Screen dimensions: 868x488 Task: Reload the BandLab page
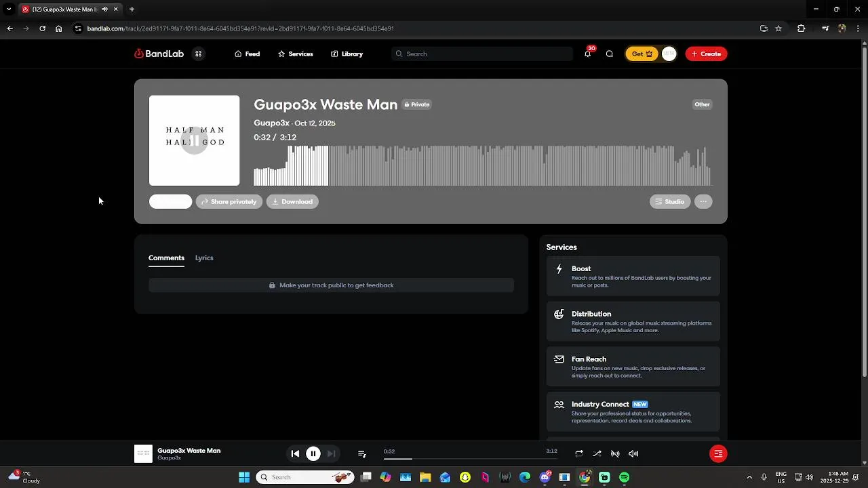(42, 28)
